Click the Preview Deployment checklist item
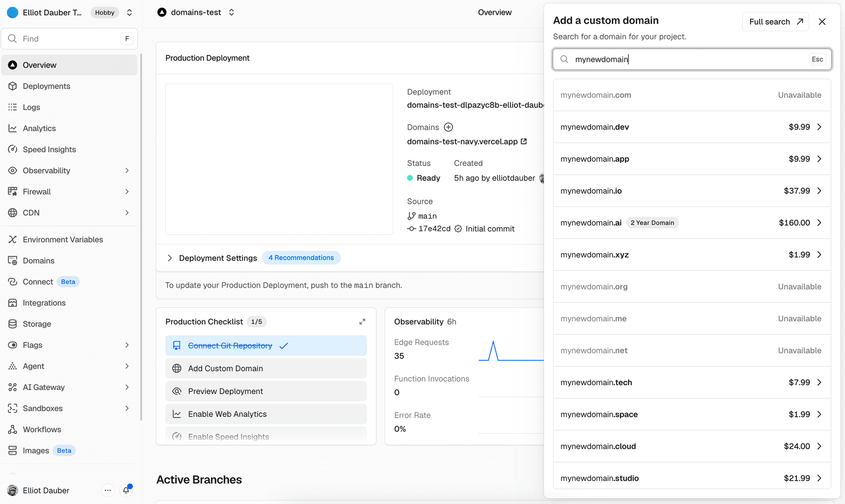The height and width of the screenshot is (504, 845). coord(266,391)
